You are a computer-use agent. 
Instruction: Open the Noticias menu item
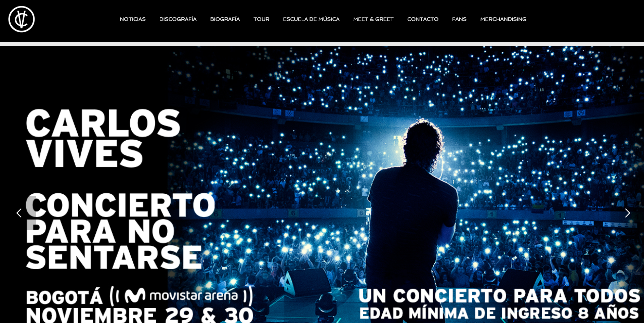[133, 19]
